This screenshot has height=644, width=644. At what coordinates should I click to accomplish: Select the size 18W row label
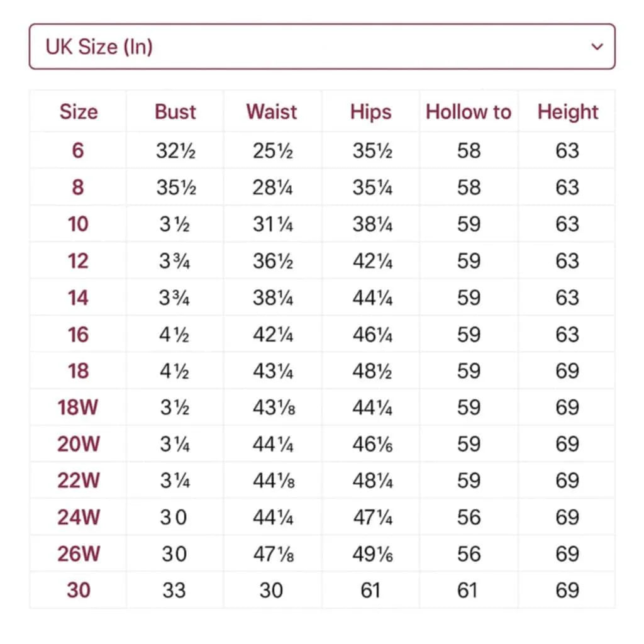point(78,408)
